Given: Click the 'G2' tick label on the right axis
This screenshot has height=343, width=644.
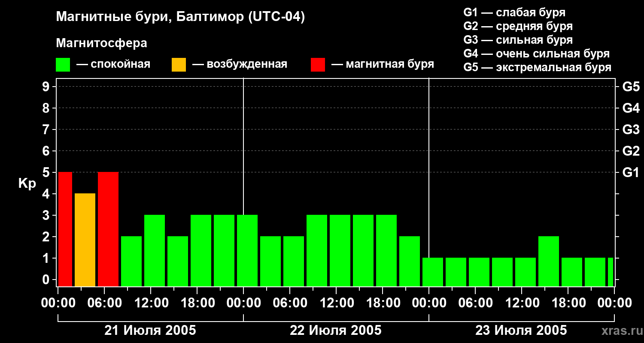Looking at the screenshot, I should (631, 151).
